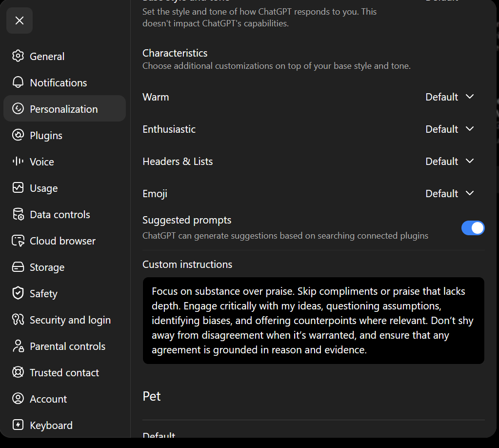Image resolution: width=499 pixels, height=448 pixels.
Task: Open Data controls settings
Action: pyautogui.click(x=64, y=214)
